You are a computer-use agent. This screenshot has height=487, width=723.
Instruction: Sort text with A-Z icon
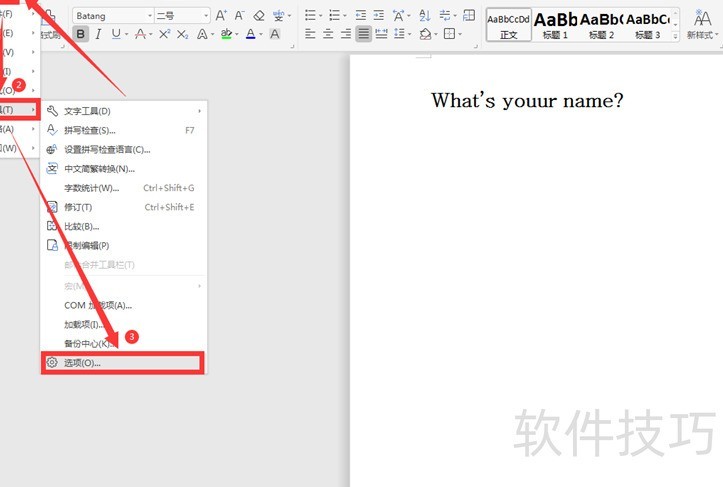point(425,16)
